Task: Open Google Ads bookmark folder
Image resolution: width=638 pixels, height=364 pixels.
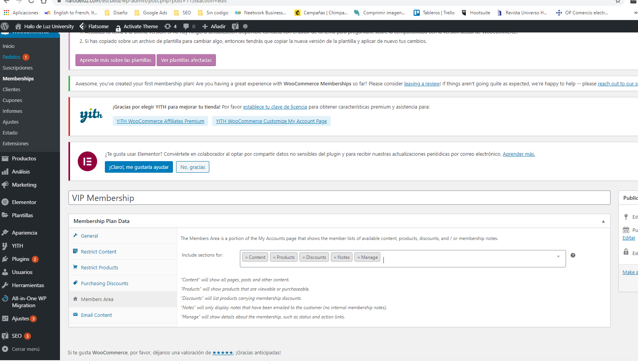Action: tap(151, 13)
